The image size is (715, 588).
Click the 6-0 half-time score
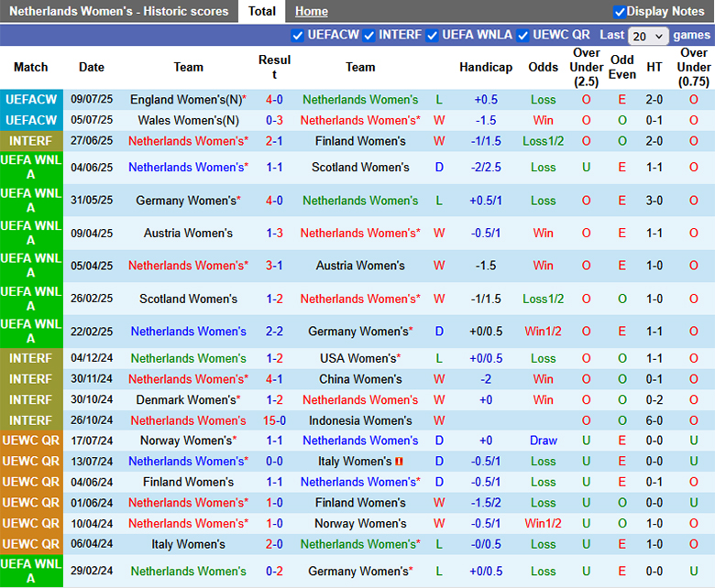tap(654, 420)
